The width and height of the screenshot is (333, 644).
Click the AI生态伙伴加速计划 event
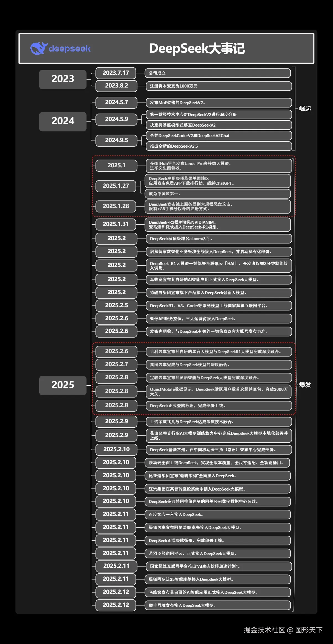click(219, 566)
